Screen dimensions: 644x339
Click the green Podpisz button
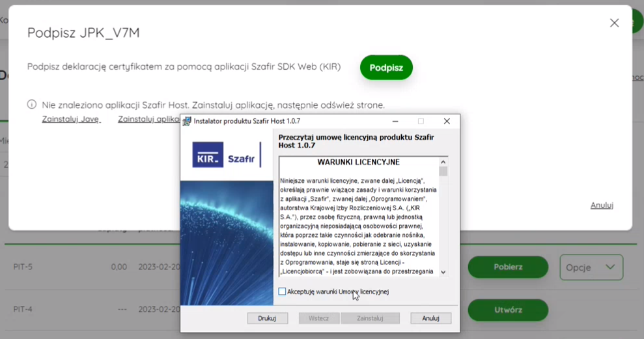[386, 67]
